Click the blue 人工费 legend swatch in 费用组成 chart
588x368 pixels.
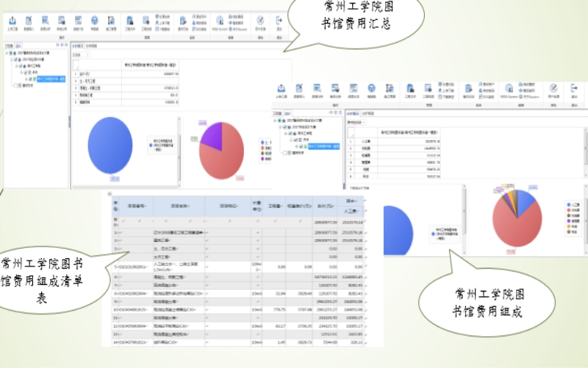(x=569, y=205)
